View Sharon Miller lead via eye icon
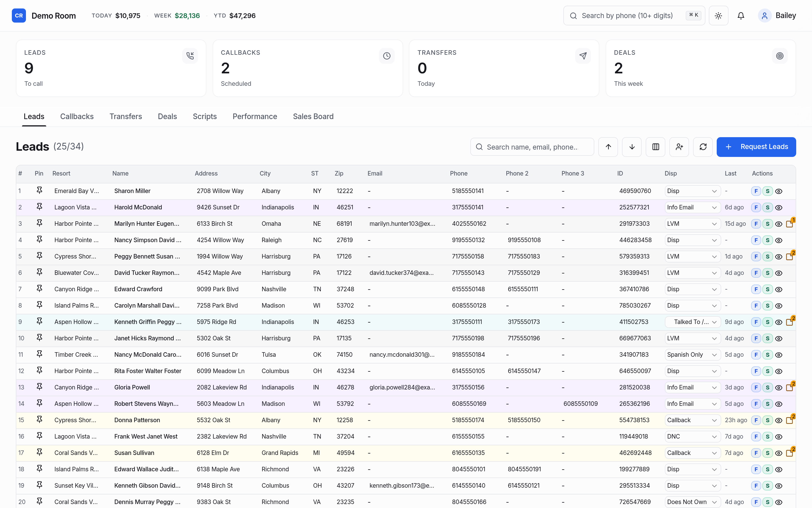This screenshot has height=508, width=812. (x=779, y=191)
